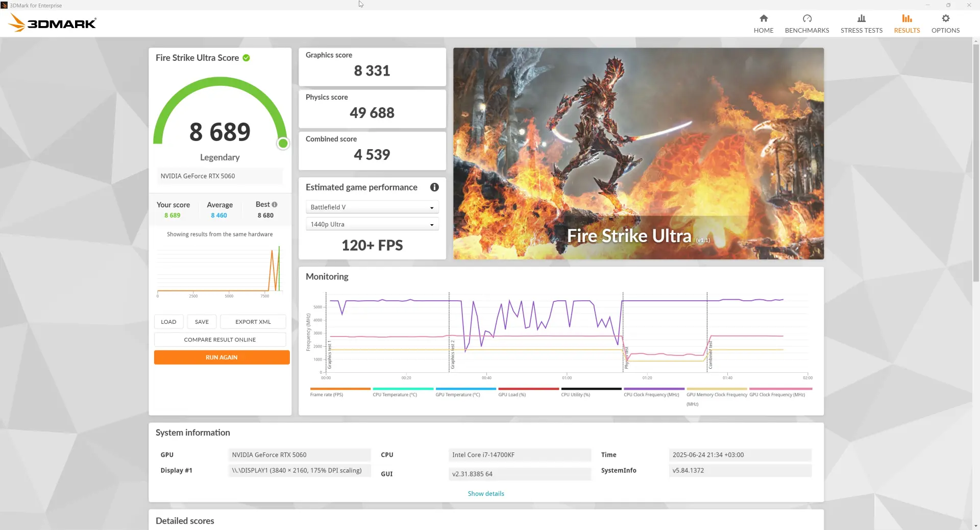Click the scrollbar down arrow
This screenshot has height=530, width=980.
click(x=976, y=526)
